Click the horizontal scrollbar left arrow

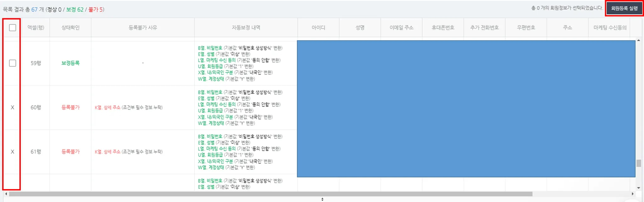pos(6,194)
